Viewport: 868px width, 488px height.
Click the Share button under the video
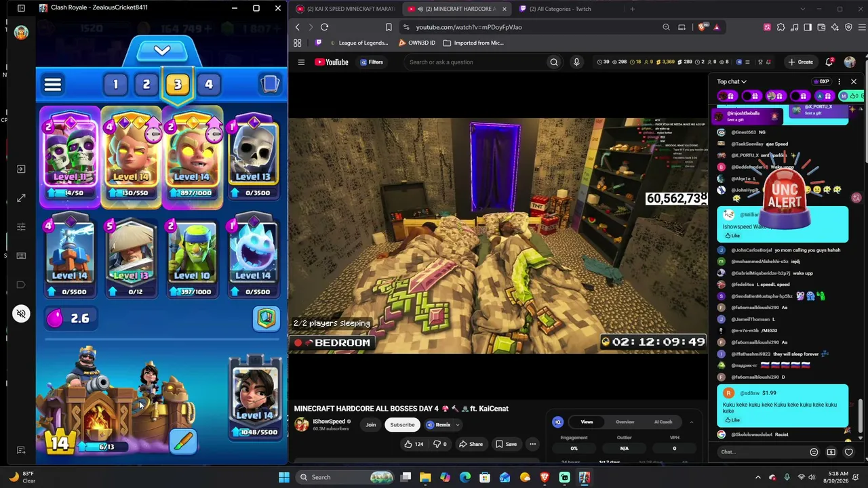point(471,445)
